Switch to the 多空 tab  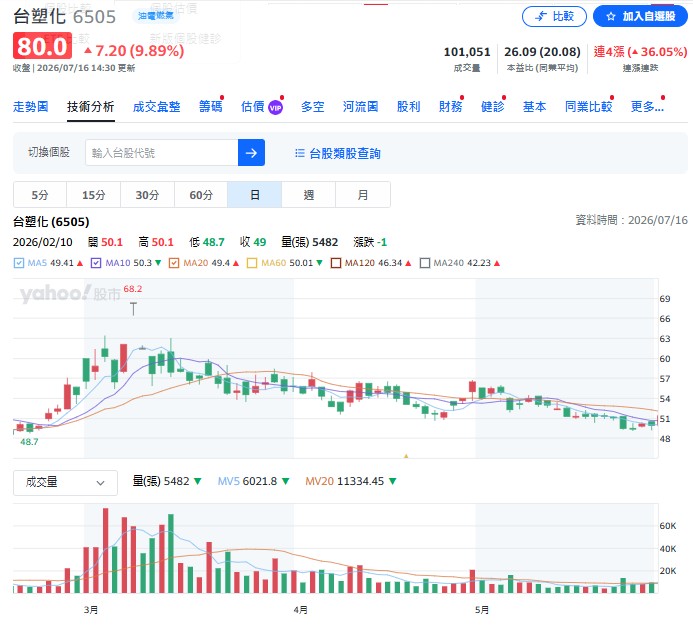coord(312,107)
